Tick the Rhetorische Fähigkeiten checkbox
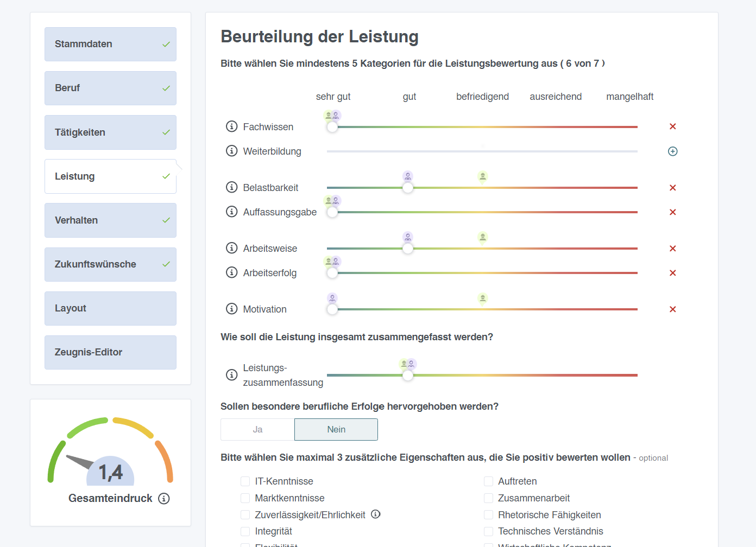756x547 pixels. 488,515
